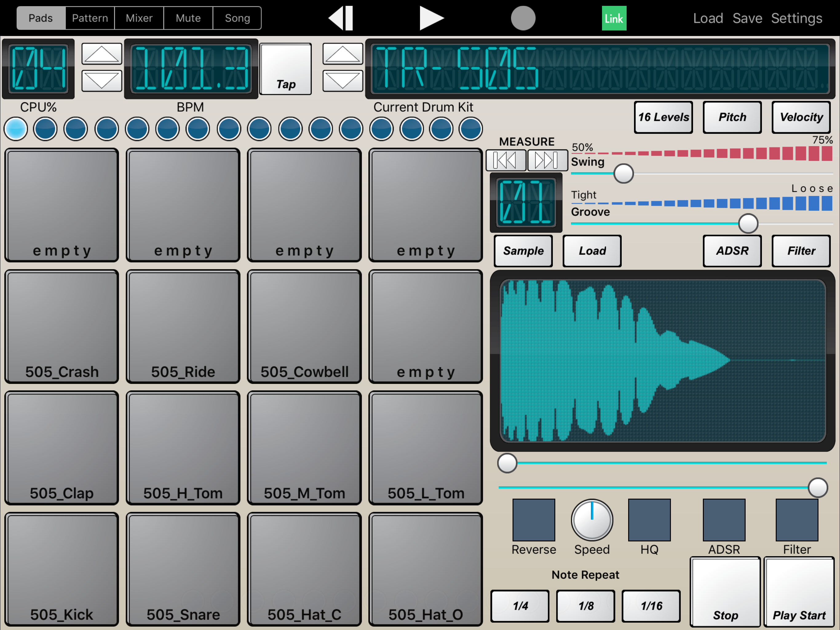Tap the Tap tempo button

tap(286, 69)
